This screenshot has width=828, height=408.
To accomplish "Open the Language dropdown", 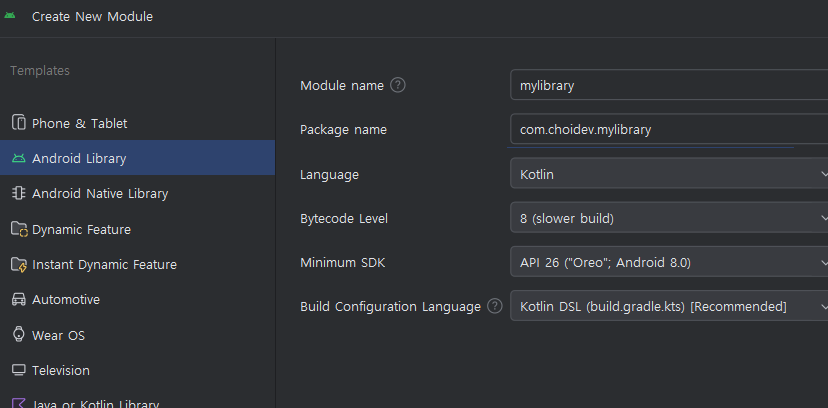I will 668,174.
